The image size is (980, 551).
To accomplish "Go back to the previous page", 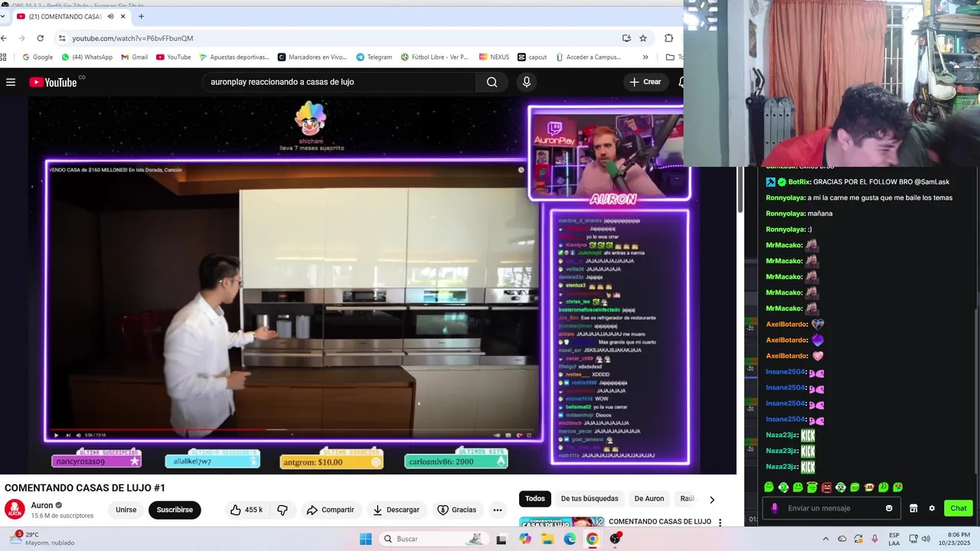I will [5, 38].
